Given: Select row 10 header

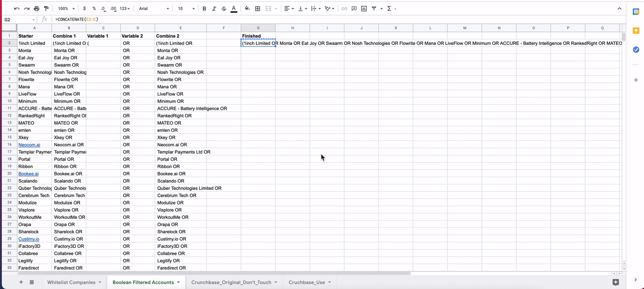Looking at the screenshot, I should tap(9, 101).
